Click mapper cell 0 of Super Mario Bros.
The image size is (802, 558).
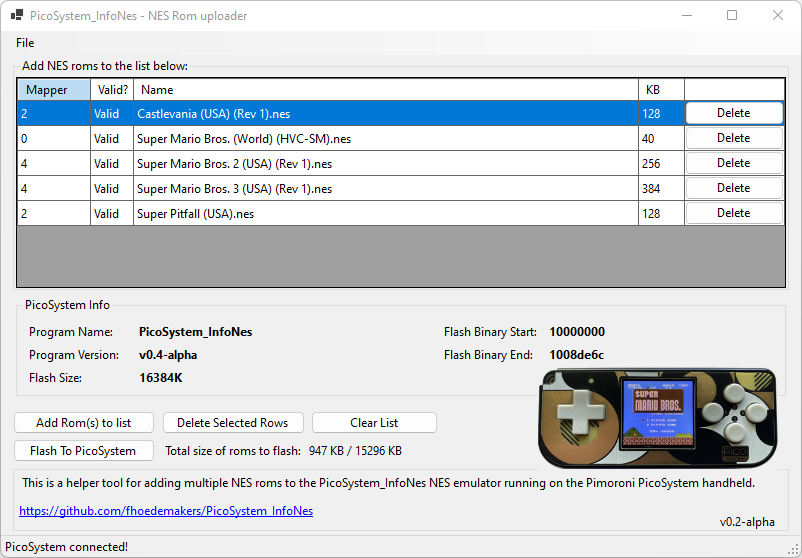(x=54, y=139)
